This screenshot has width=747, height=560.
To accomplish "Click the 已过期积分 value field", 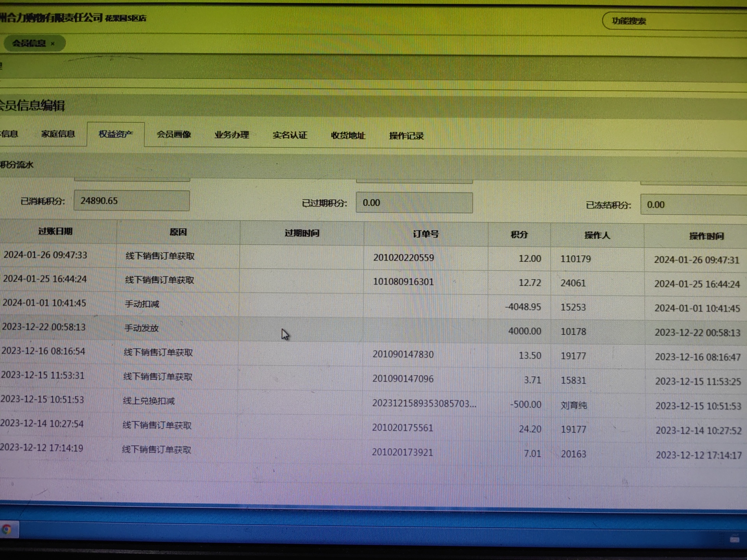I will [414, 203].
